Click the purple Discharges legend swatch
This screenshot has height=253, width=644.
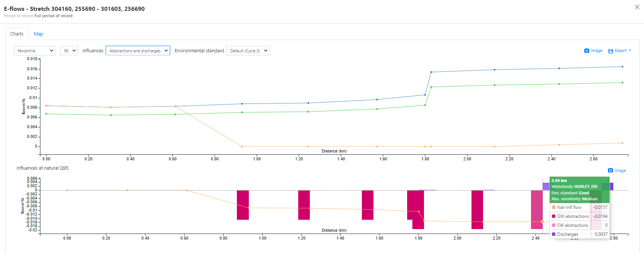click(553, 234)
